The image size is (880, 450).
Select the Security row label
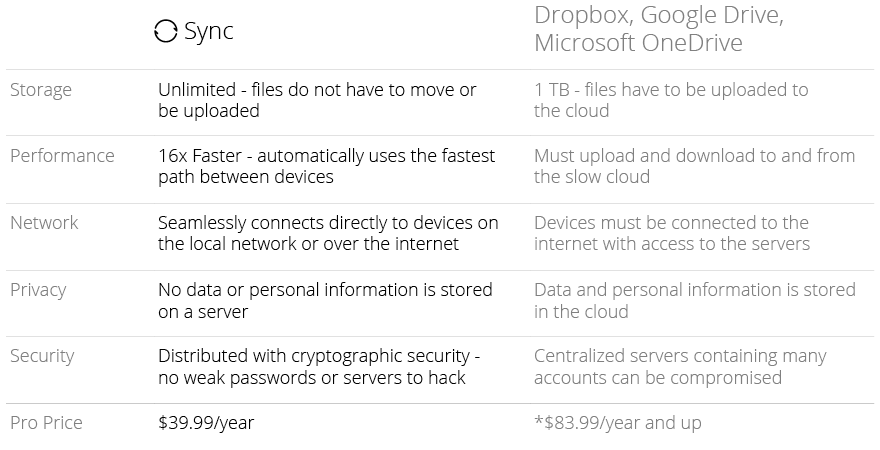[42, 356]
